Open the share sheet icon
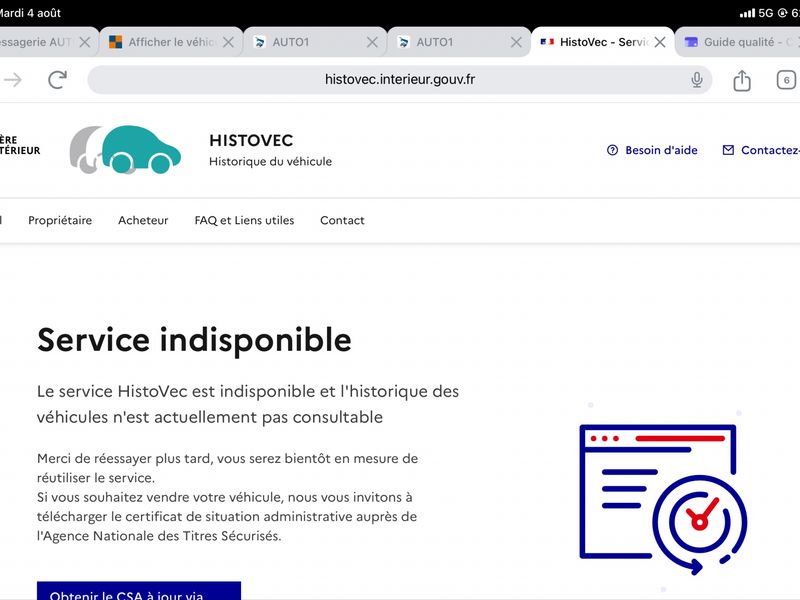Screen dimensions: 800x600 [x=742, y=80]
